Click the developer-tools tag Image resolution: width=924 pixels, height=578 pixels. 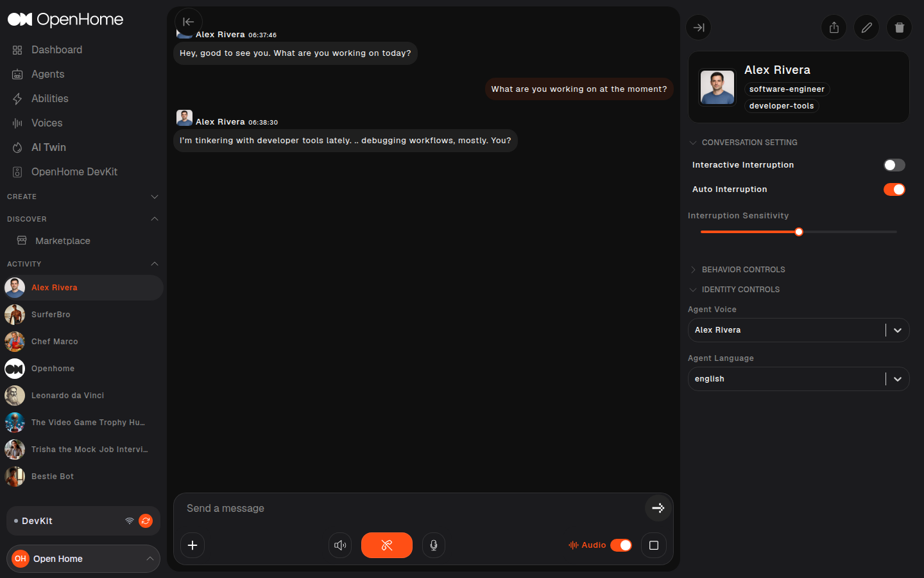click(x=782, y=106)
